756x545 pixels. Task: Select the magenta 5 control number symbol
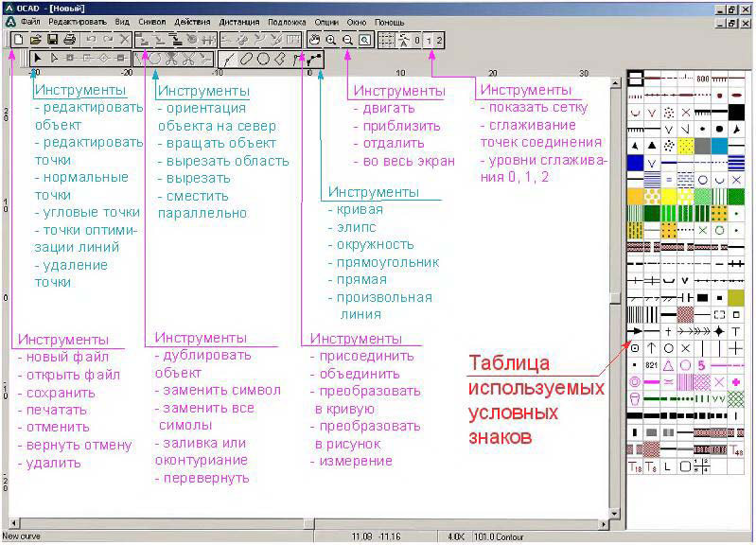(x=702, y=365)
